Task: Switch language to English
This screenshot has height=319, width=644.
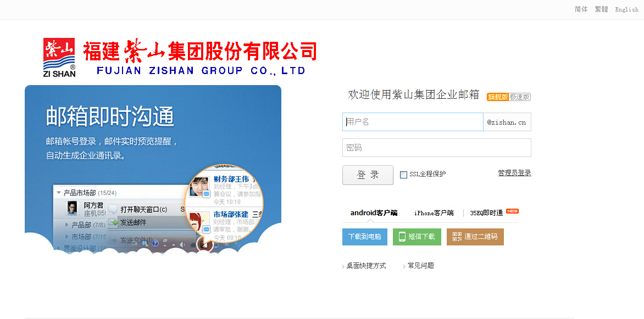Action: (626, 9)
